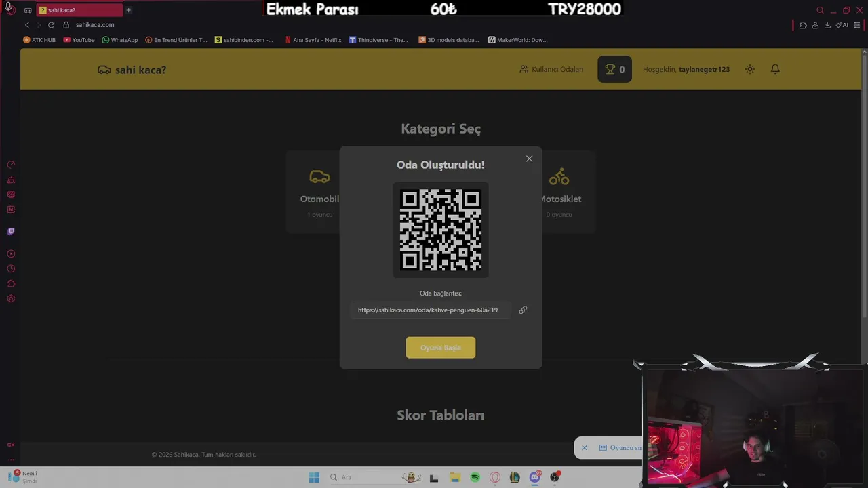Close the Oda Oluşturuldu dialog
This screenshot has height=488, width=868.
click(529, 159)
